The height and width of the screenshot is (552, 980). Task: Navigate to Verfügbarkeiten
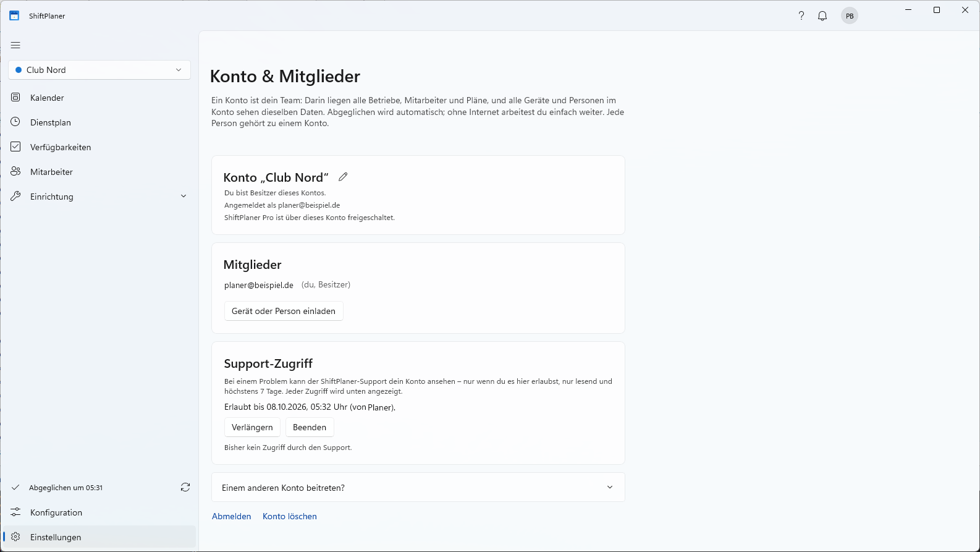coord(99,147)
